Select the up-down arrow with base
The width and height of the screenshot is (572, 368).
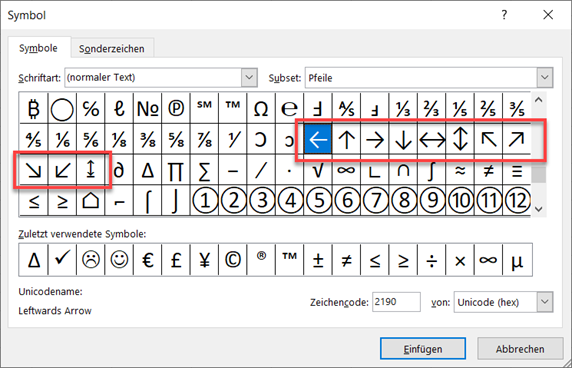click(90, 170)
